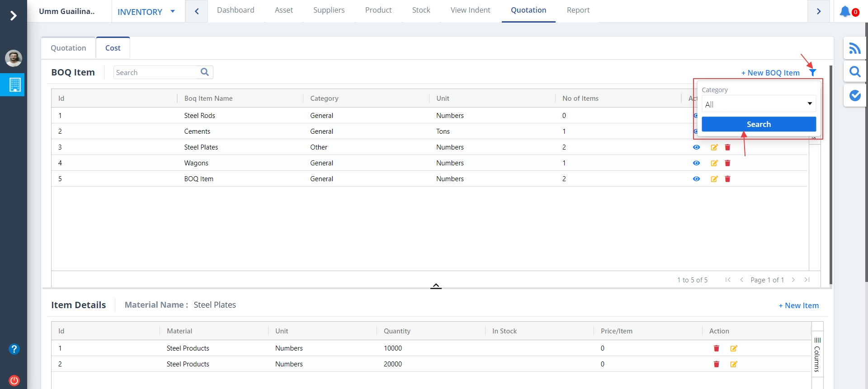
Task: Open the magnifier icon in right sidebar
Action: [x=854, y=72]
